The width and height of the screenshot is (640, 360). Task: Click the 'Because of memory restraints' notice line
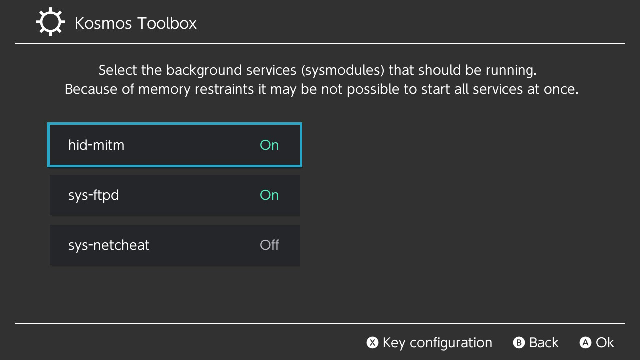(322, 89)
